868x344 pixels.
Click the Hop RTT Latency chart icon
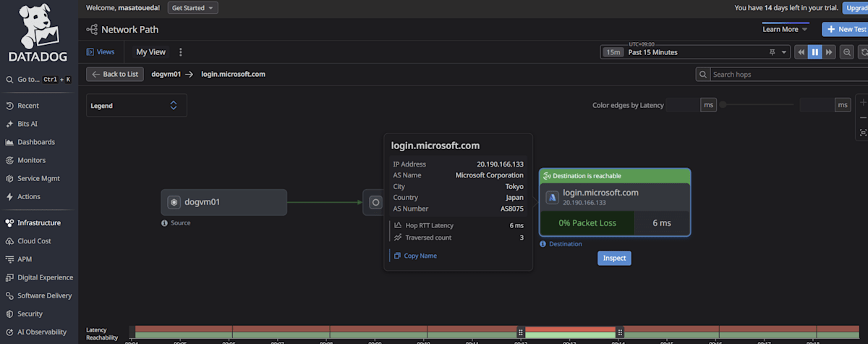(x=397, y=225)
